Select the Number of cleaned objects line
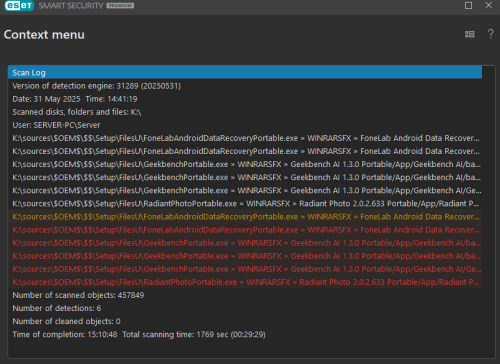This screenshot has width=500, height=364. 245,321
